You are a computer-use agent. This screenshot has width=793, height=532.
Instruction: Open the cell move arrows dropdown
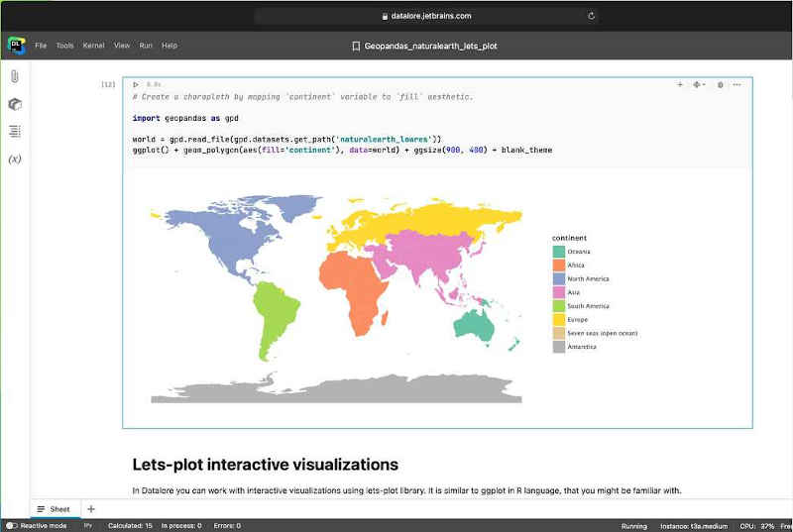click(x=699, y=85)
